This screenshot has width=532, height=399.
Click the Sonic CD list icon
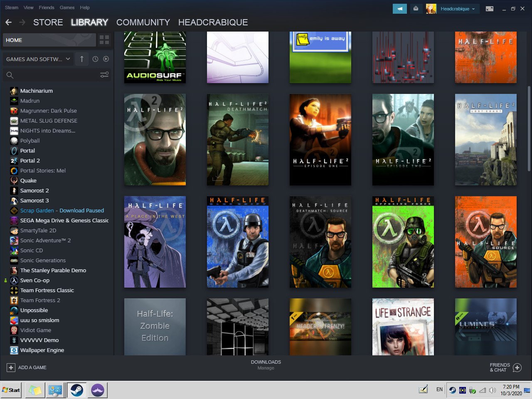(14, 250)
